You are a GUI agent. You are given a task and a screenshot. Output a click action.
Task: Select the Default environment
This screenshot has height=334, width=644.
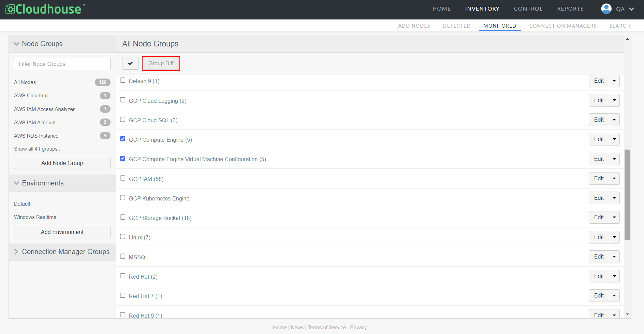(22, 204)
